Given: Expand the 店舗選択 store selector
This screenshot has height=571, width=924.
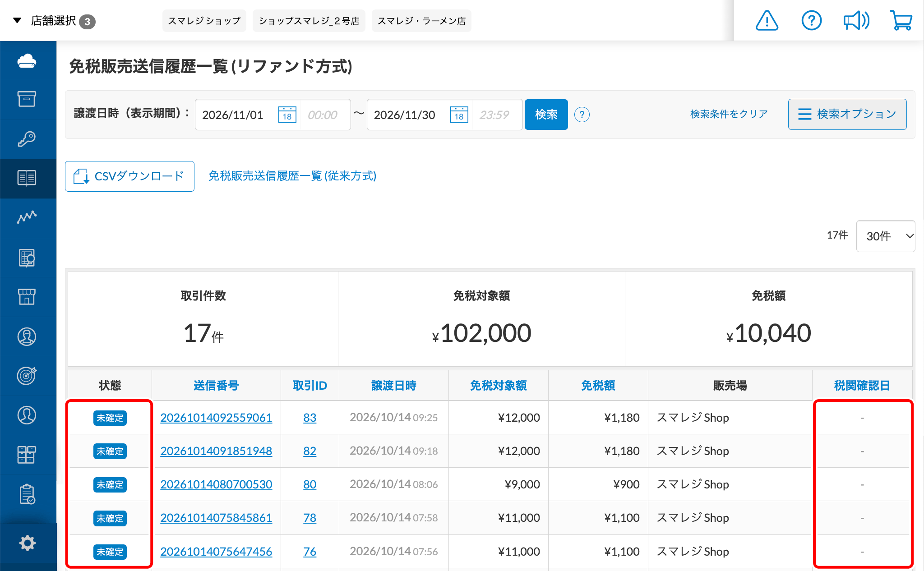Looking at the screenshot, I should click(54, 21).
